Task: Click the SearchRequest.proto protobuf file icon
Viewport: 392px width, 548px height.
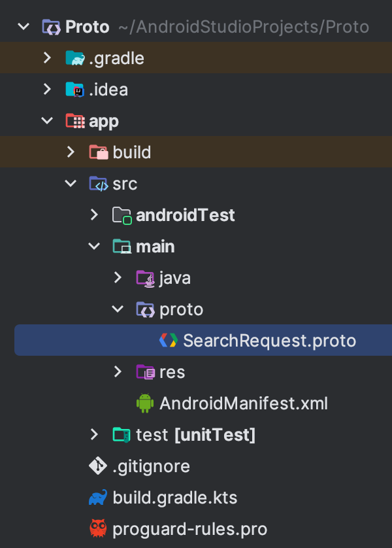Action: click(x=169, y=340)
